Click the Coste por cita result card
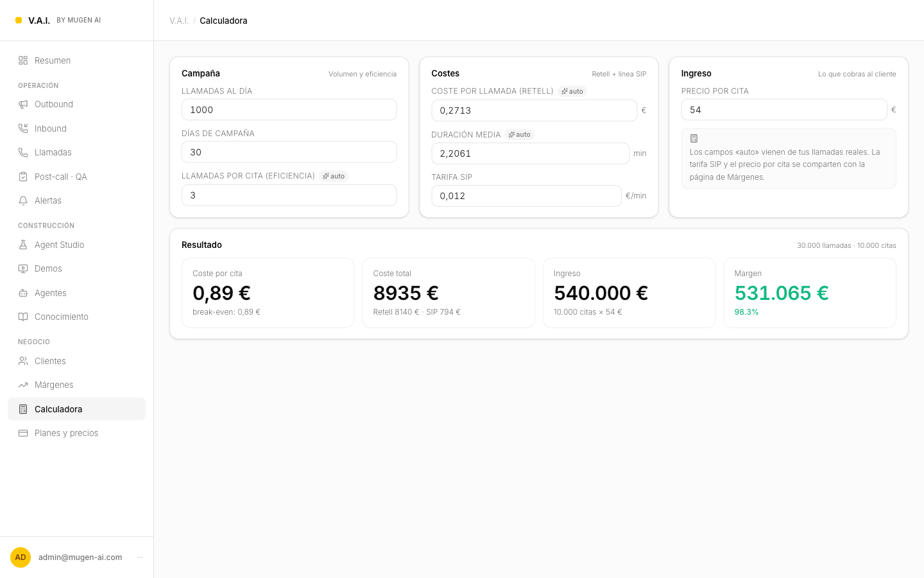924x578 pixels. point(268,293)
